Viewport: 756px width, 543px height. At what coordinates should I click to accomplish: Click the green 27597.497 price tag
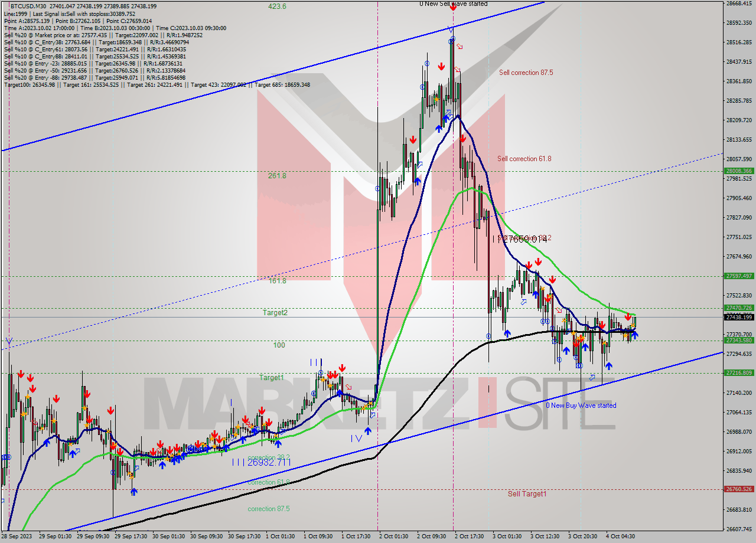coord(739,276)
